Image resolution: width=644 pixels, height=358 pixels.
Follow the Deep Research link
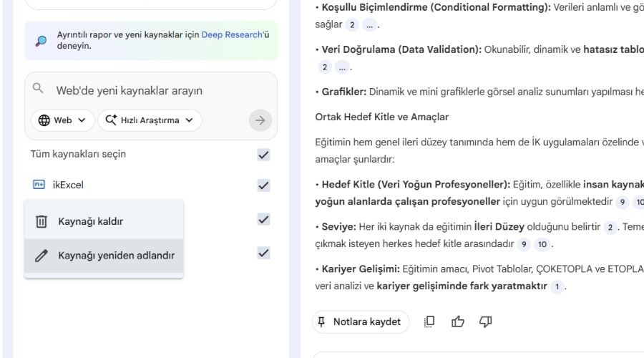click(231, 34)
